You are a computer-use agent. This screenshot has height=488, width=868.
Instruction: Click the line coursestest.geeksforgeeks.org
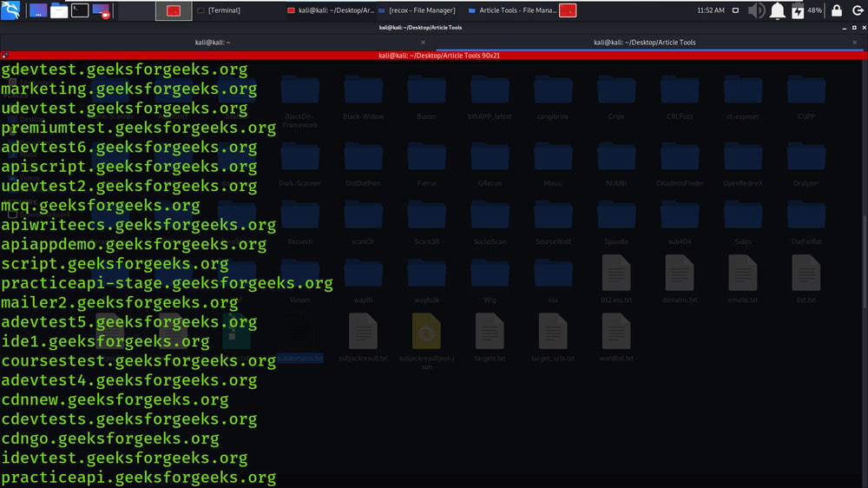pos(138,360)
